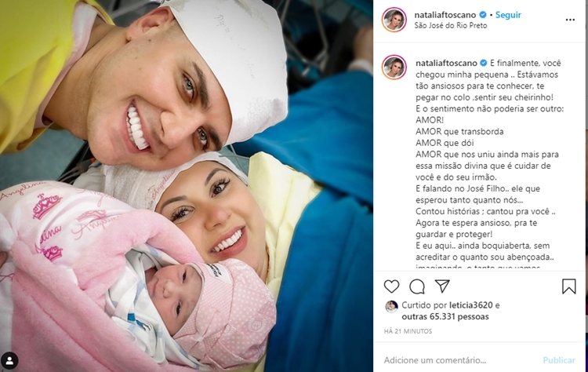Share the post with the paper plane icon

[x=442, y=286]
